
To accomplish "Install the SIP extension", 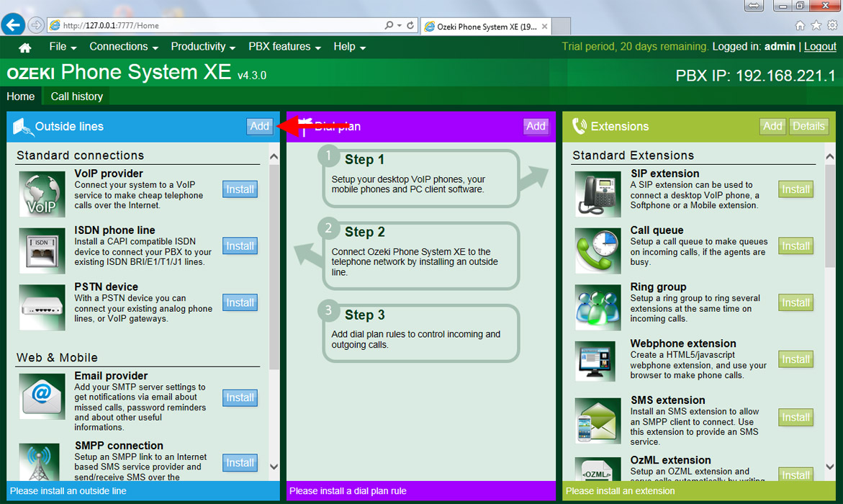I will (795, 189).
